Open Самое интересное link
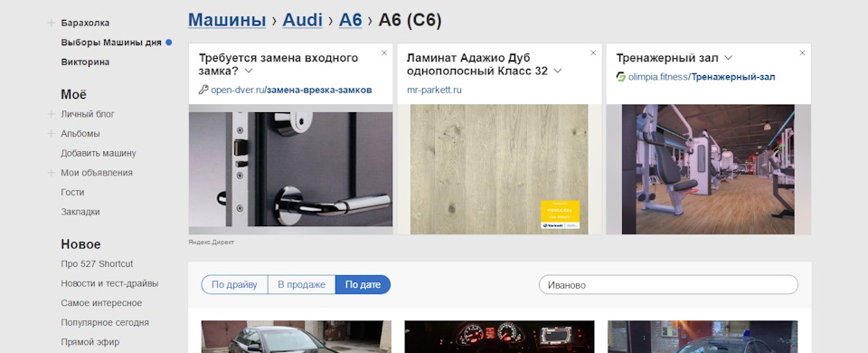The image size is (868, 353). click(101, 303)
